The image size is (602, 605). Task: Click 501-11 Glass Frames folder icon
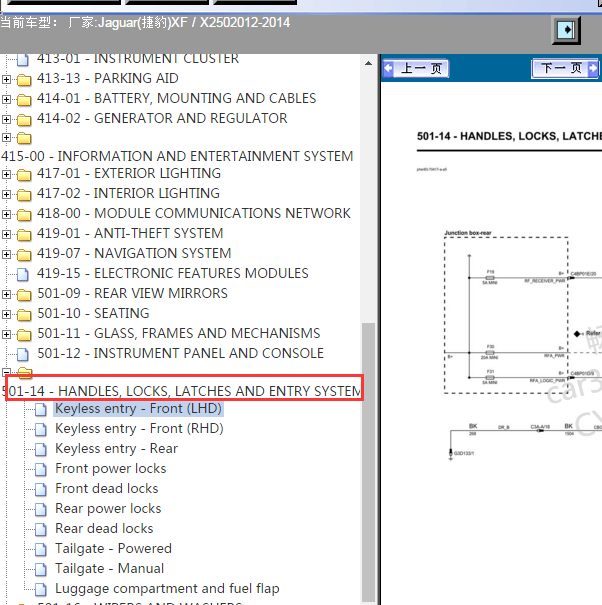click(24, 335)
